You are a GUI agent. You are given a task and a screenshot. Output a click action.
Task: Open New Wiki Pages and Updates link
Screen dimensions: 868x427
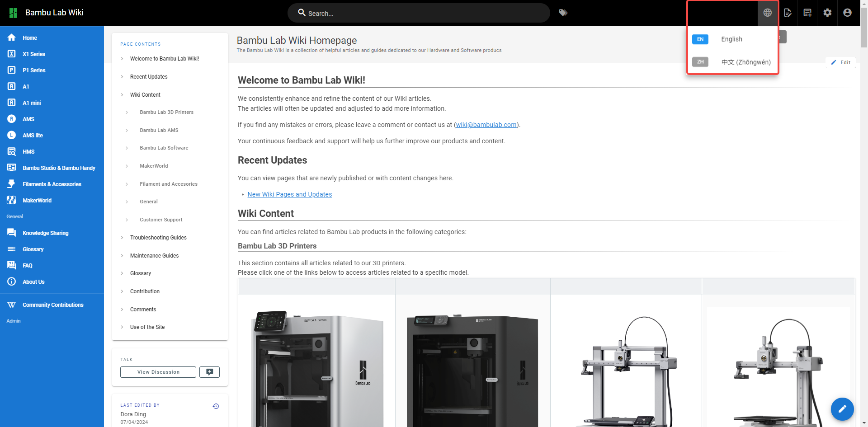point(290,194)
